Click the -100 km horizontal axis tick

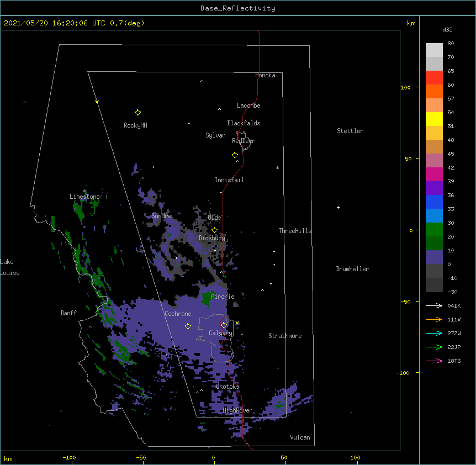click(x=69, y=457)
